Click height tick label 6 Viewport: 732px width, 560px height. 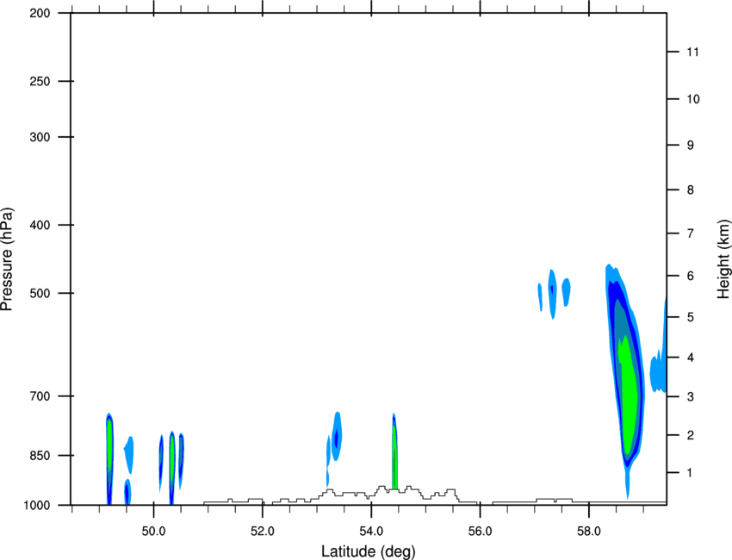pyautogui.click(x=691, y=276)
